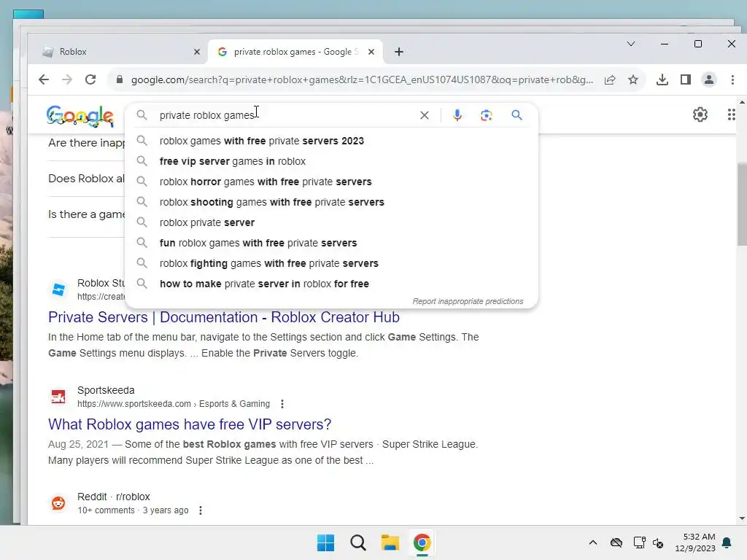747x560 pixels.
Task: Click the forward navigation arrow
Action: (67, 79)
